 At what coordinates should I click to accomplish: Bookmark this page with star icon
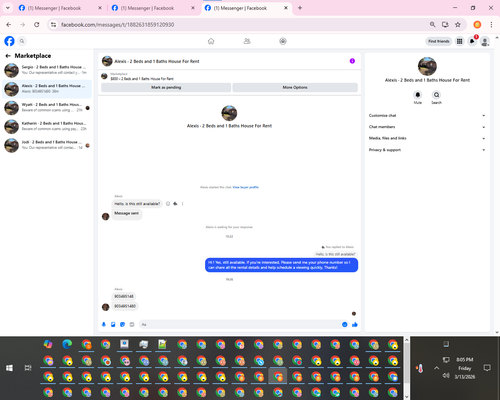click(458, 24)
